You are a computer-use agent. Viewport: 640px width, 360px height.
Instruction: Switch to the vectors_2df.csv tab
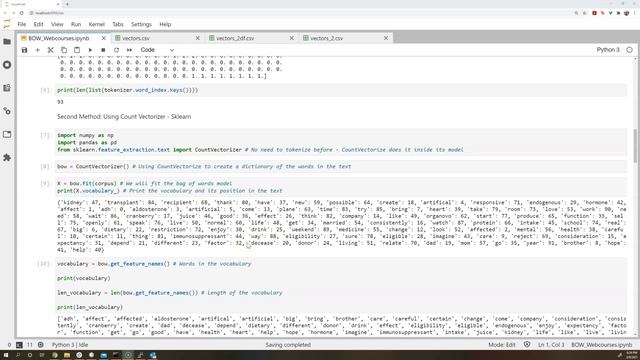click(235, 38)
